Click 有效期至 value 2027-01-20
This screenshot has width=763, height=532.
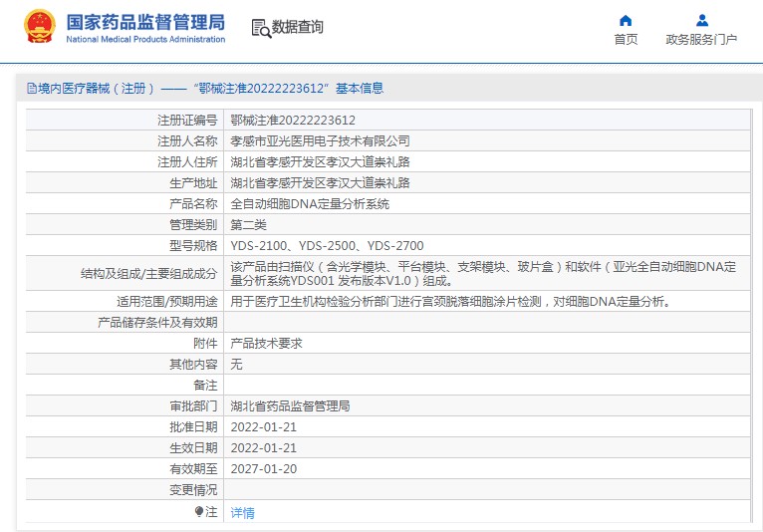click(x=264, y=469)
